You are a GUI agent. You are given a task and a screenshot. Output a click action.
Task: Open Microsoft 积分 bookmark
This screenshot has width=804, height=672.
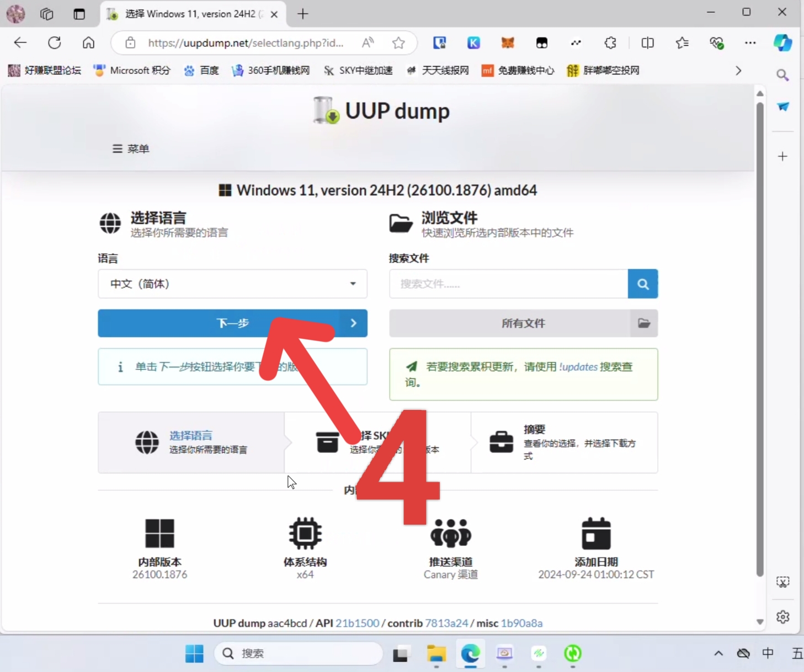pos(132,71)
